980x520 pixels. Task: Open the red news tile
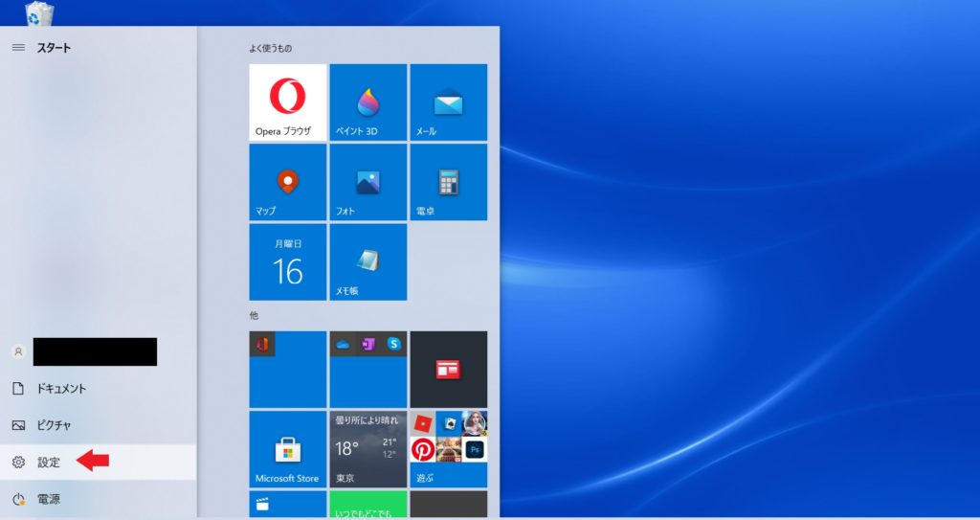449,370
